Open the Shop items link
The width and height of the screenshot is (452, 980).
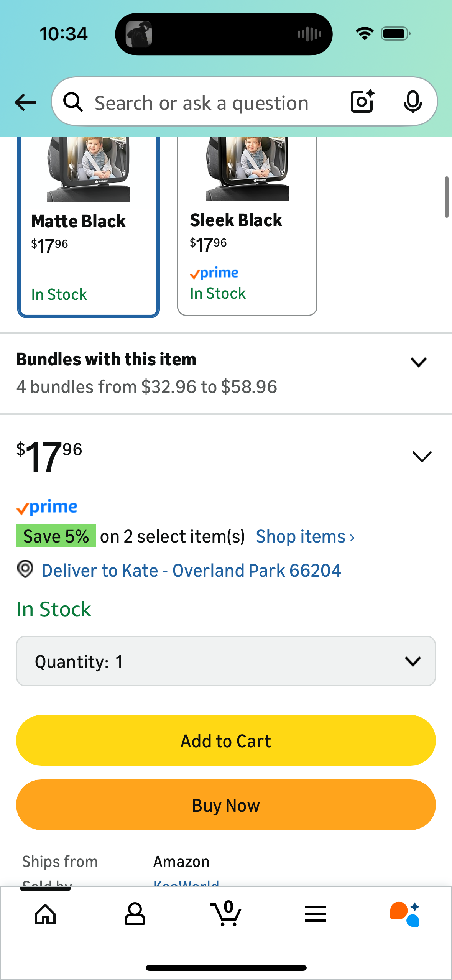pyautogui.click(x=305, y=537)
